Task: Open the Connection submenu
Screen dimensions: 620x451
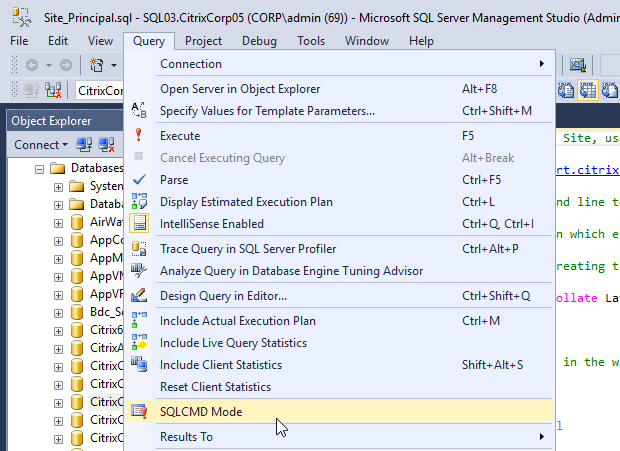Action: coord(339,64)
